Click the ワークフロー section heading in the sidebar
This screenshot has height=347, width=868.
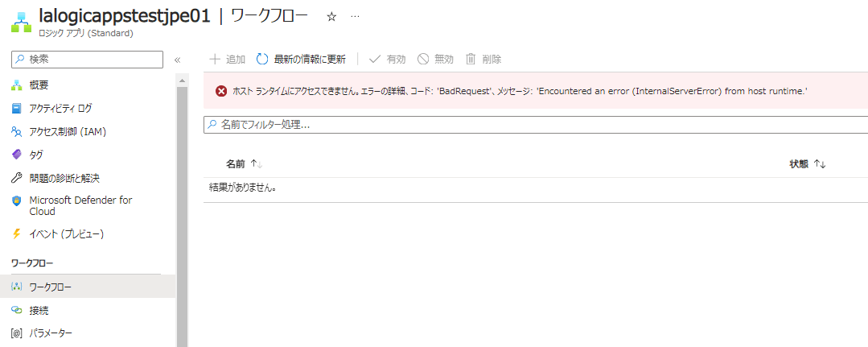point(32,262)
